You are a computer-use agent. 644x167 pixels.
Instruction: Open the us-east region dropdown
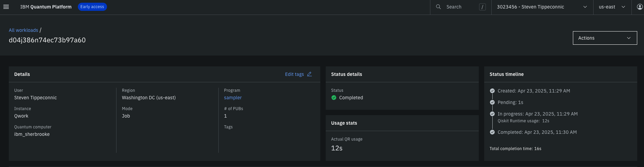click(x=612, y=7)
